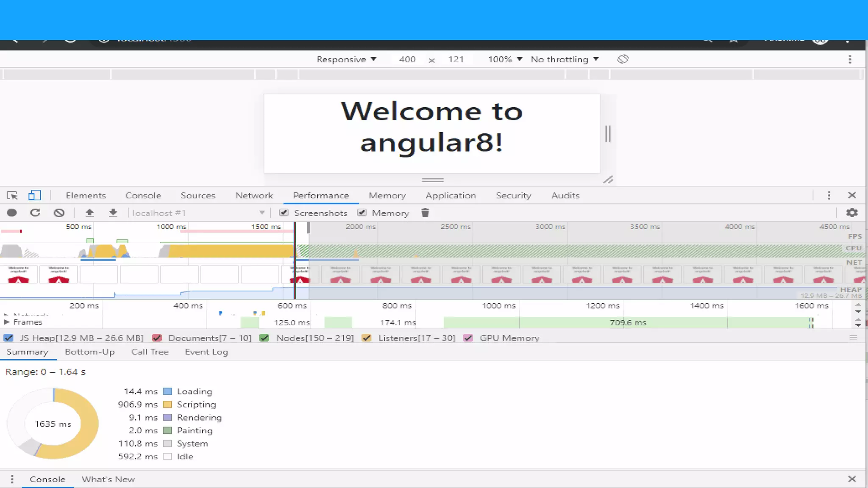
Task: Expand the Frames track
Action: [x=7, y=322]
